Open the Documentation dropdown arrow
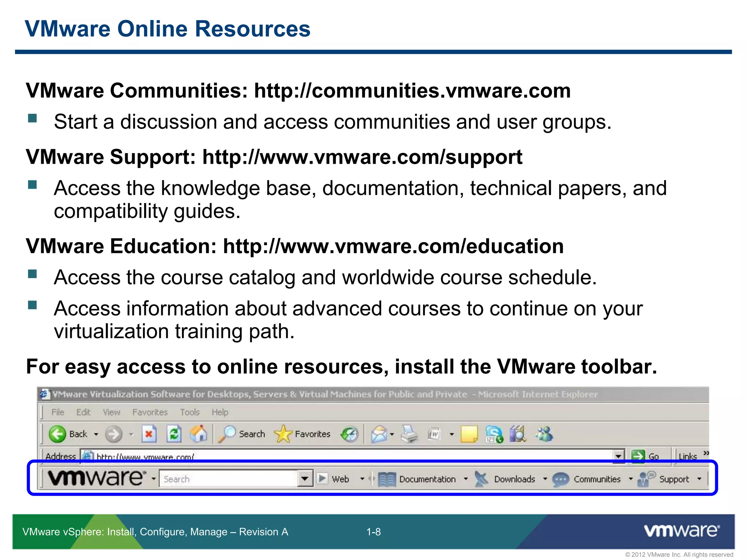The height and width of the screenshot is (560, 747). (466, 479)
